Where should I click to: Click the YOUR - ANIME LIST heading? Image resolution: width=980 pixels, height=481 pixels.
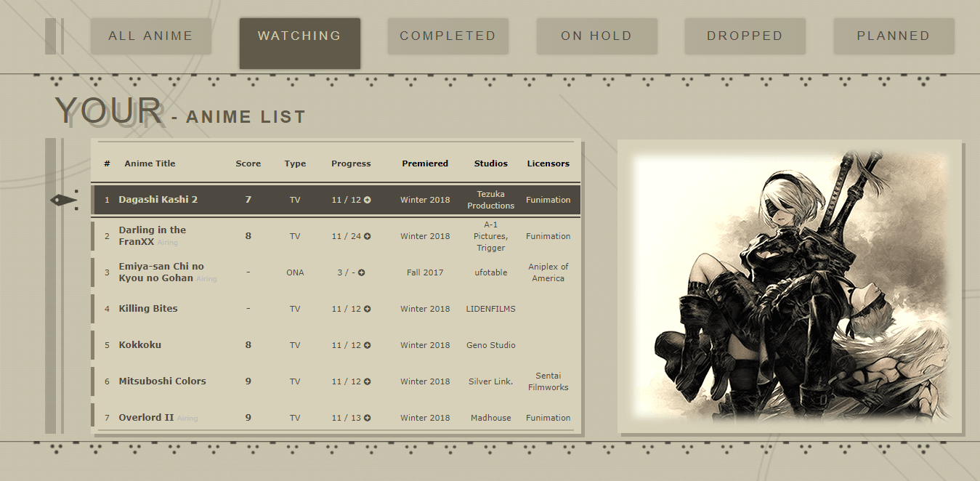point(180,111)
